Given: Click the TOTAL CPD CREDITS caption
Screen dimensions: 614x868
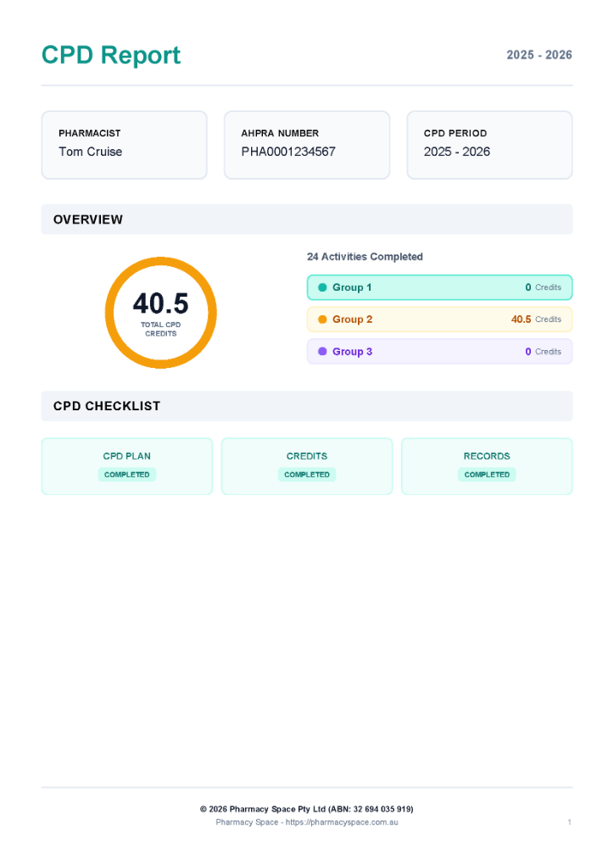Looking at the screenshot, I should point(160,330).
